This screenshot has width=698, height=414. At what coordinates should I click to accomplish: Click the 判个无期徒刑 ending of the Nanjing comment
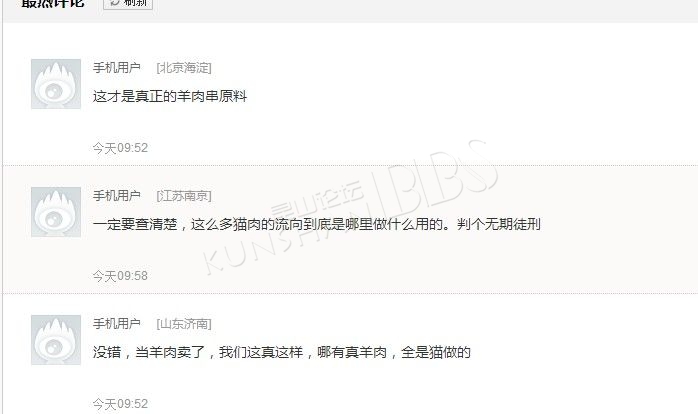click(x=499, y=224)
